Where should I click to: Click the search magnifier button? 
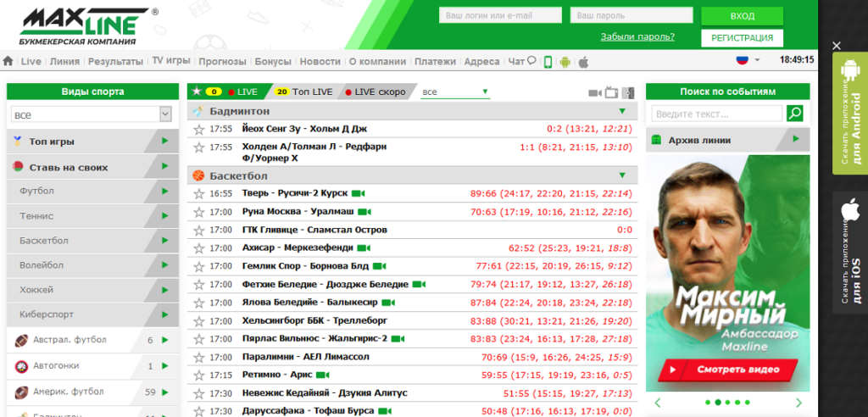tap(794, 114)
